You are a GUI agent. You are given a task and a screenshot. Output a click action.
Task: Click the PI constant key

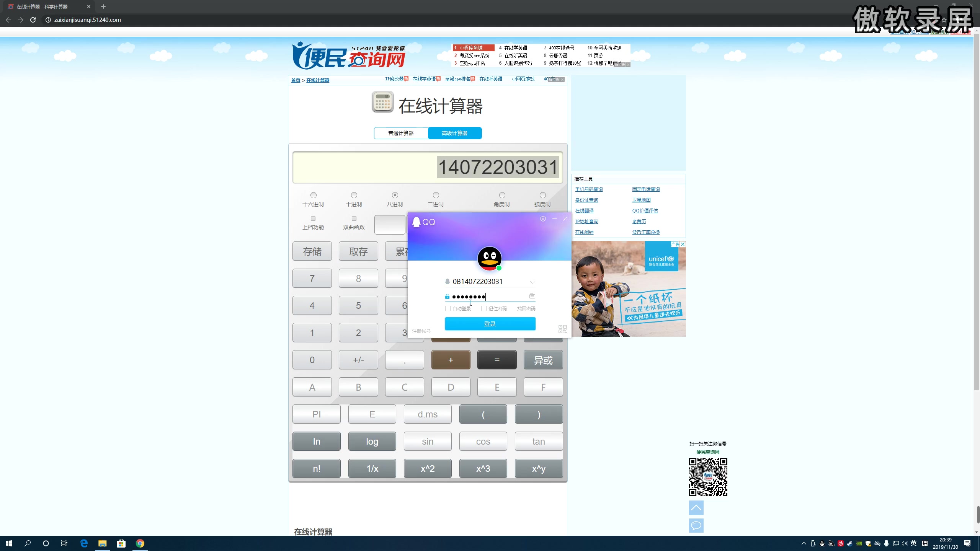317,414
